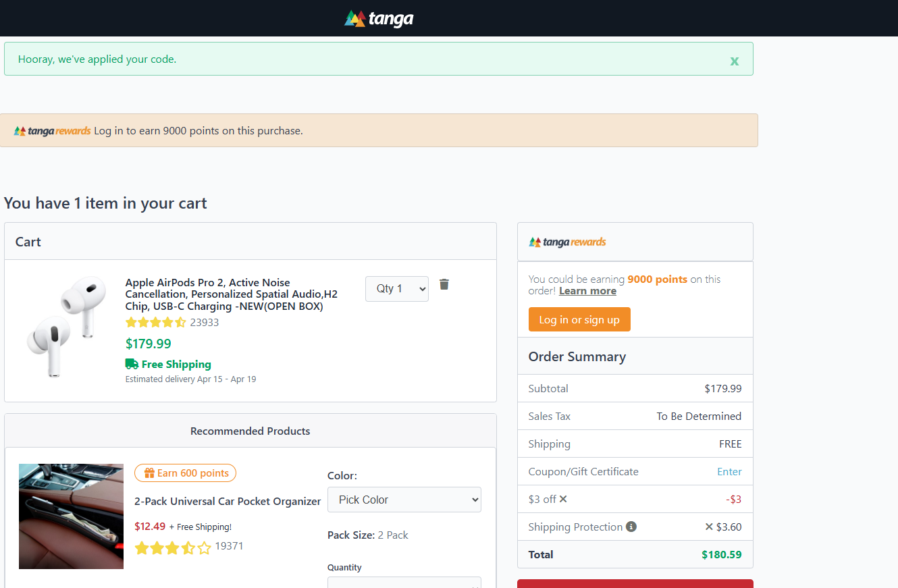Click the Subtotal '$179.99' value
This screenshot has height=588, width=898.
click(x=723, y=389)
